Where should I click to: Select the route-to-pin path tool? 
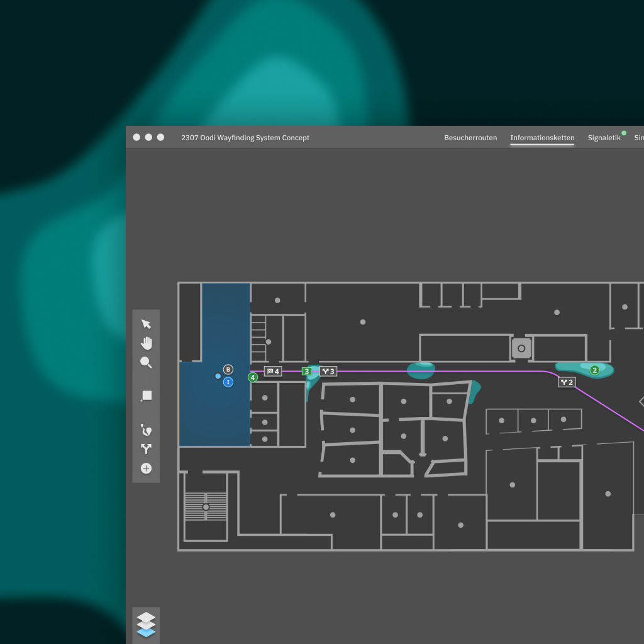click(146, 430)
